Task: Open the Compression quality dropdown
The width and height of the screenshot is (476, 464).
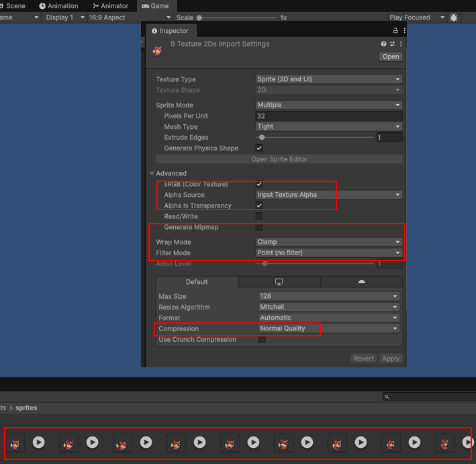Action: 329,329
